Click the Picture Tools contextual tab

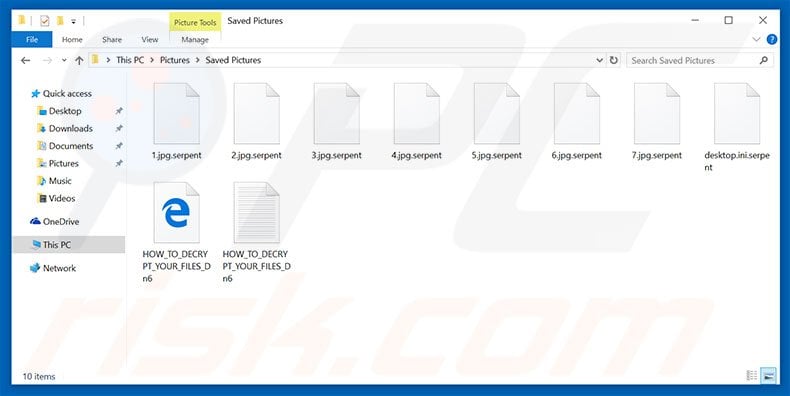coord(195,23)
